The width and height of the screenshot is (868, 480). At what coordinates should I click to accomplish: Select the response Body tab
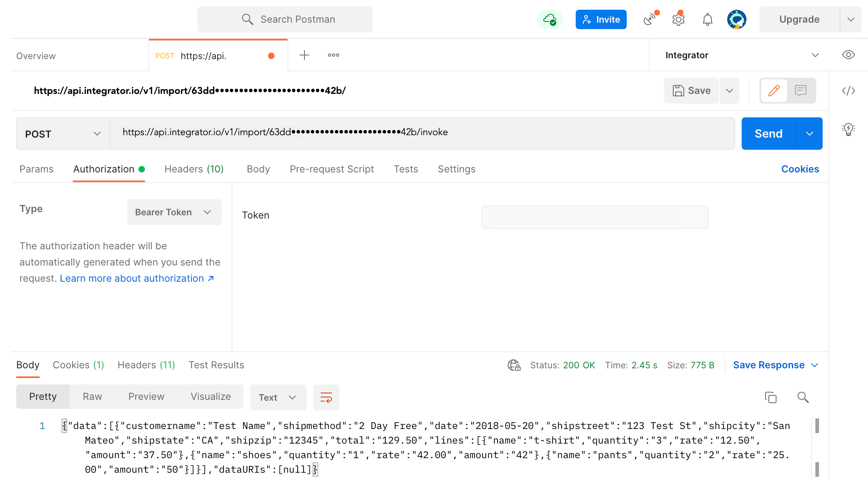tap(28, 365)
